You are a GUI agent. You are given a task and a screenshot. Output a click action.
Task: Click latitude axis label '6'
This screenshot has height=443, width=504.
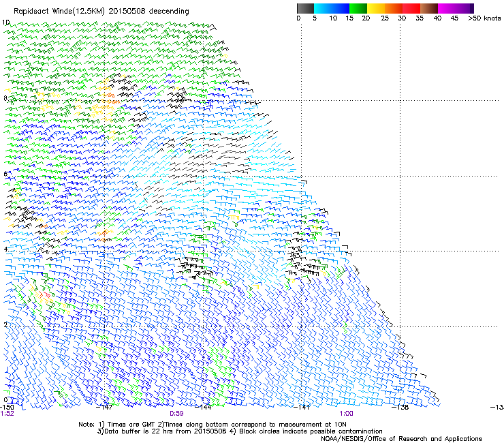coord(5,174)
